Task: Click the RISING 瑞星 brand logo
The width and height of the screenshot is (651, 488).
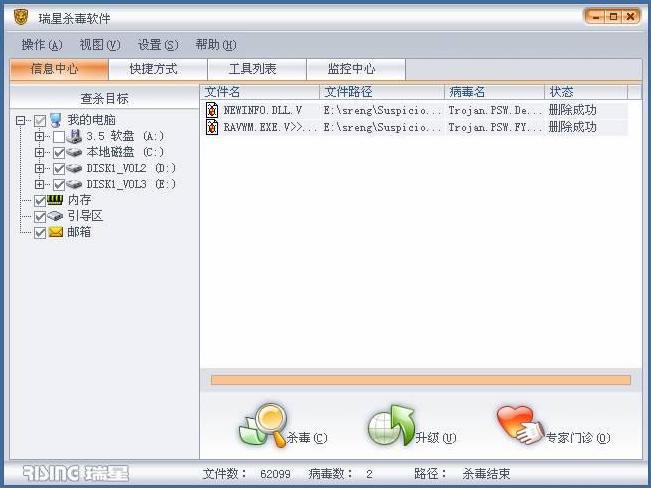Action: [76, 473]
